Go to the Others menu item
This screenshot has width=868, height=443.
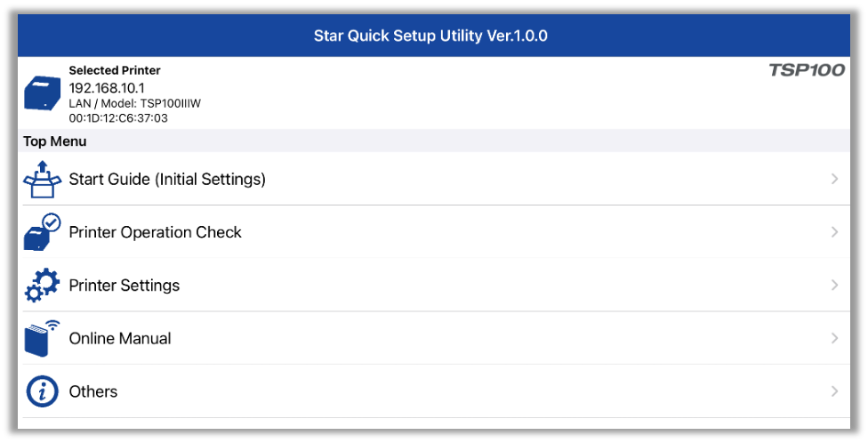[93, 391]
